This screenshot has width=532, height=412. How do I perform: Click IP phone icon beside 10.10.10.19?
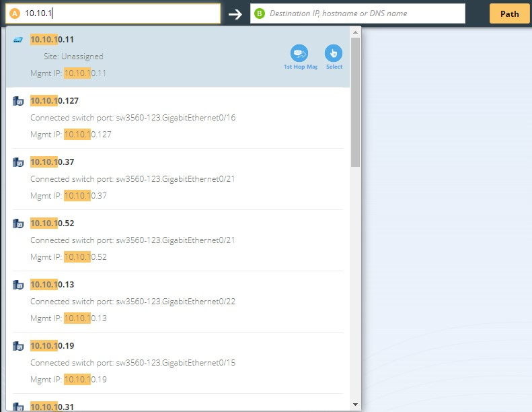(x=18, y=346)
